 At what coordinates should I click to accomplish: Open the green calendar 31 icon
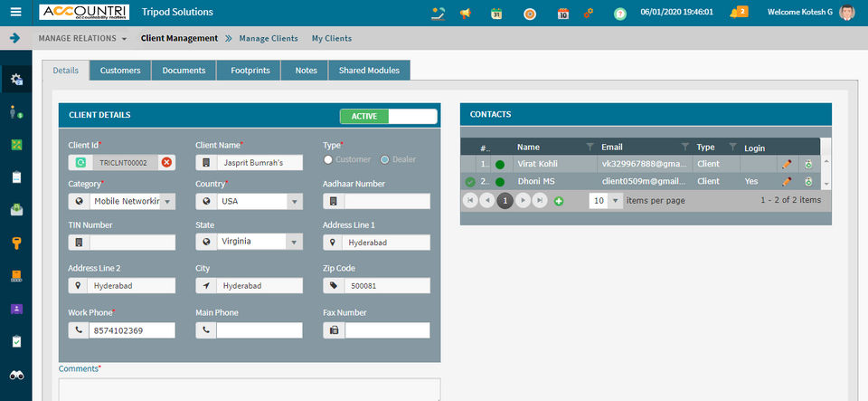pos(496,14)
